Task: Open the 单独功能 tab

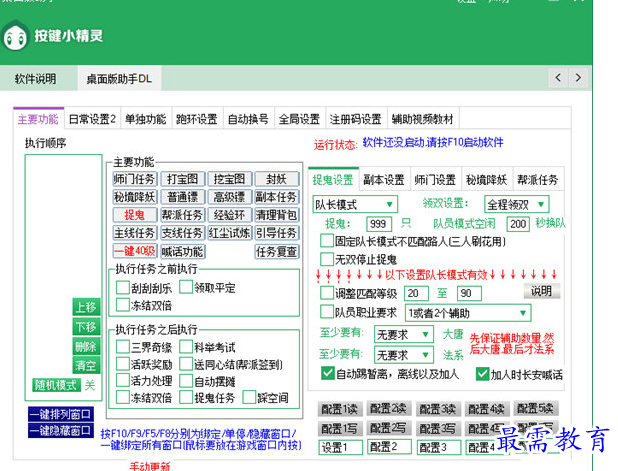Action: pos(145,119)
